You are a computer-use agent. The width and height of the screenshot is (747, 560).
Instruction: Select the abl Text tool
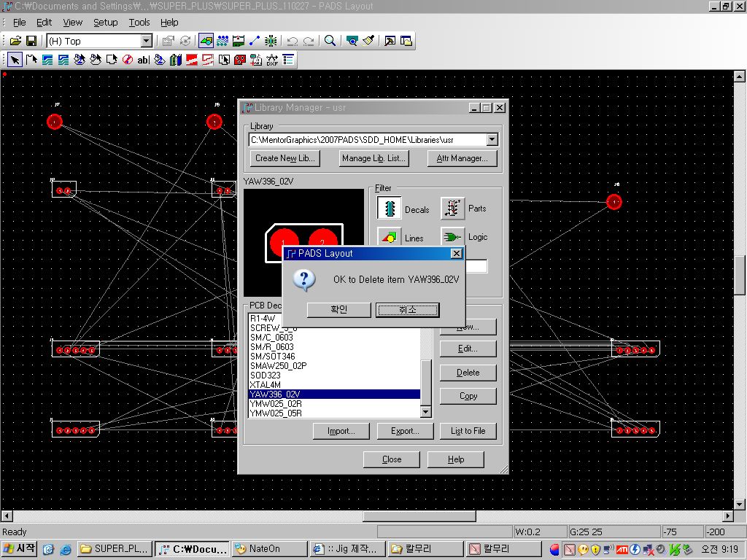click(144, 60)
